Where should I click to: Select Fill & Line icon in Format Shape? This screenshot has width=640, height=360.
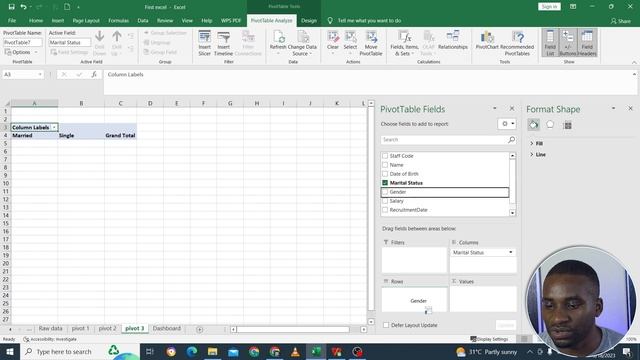[533, 124]
